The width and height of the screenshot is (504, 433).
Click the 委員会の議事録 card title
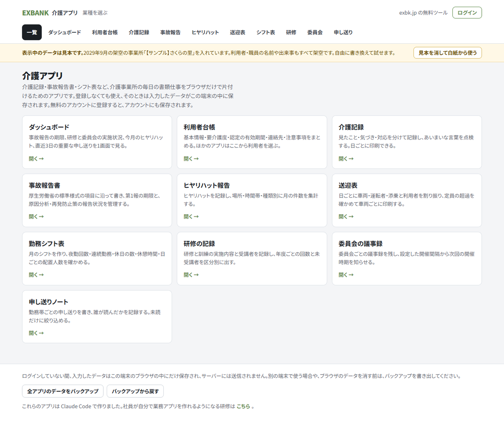click(x=360, y=244)
